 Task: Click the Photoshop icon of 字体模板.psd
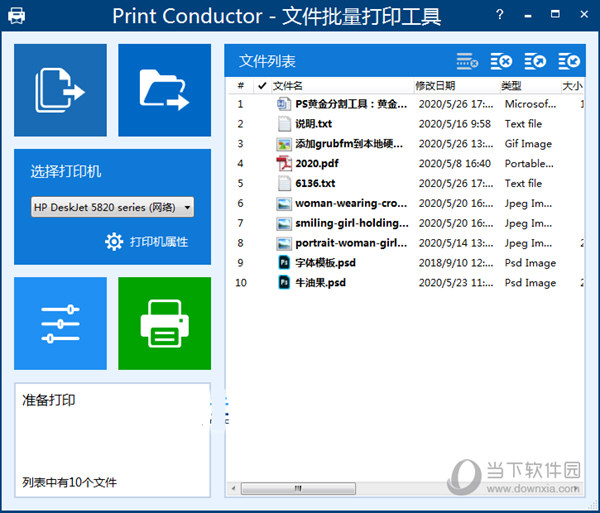click(284, 263)
